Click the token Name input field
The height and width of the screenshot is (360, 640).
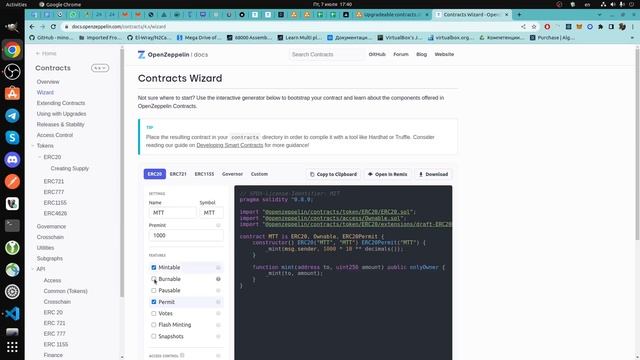(172, 213)
